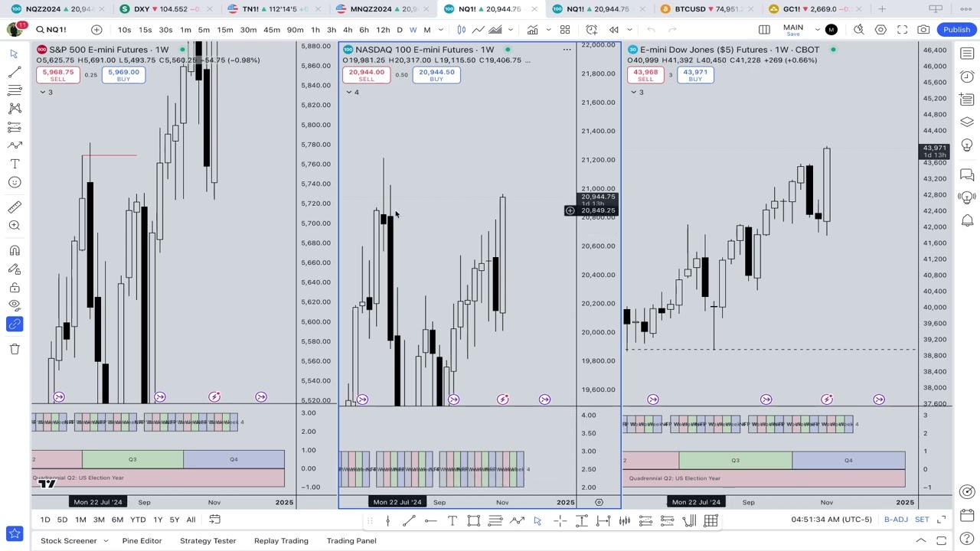Create a price alert
This screenshot has height=551, width=980.
(592, 30)
